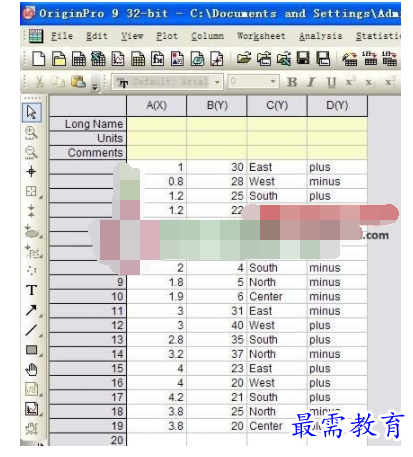Image resolution: width=413 pixels, height=457 pixels.
Task: Select the Zoom Out magnifier tool
Action: 31,152
